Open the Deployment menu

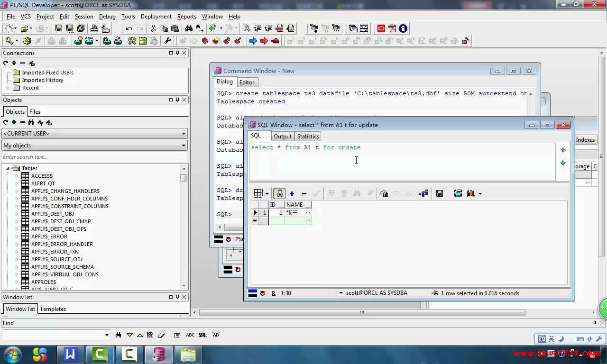click(x=156, y=17)
